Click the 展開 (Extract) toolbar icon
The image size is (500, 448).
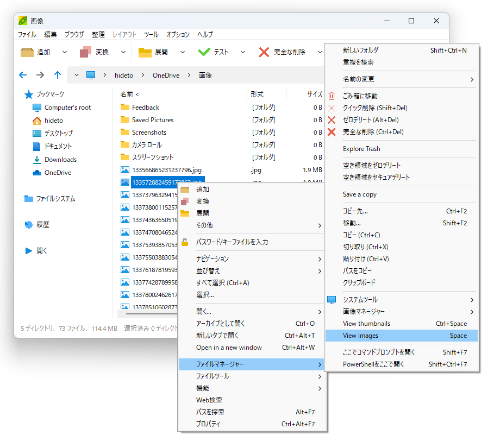(145, 52)
